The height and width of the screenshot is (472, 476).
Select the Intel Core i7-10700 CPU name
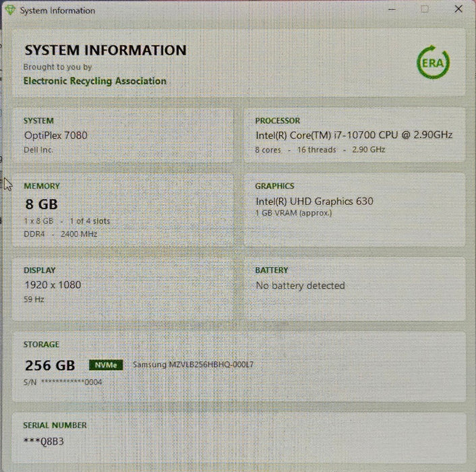coord(354,135)
